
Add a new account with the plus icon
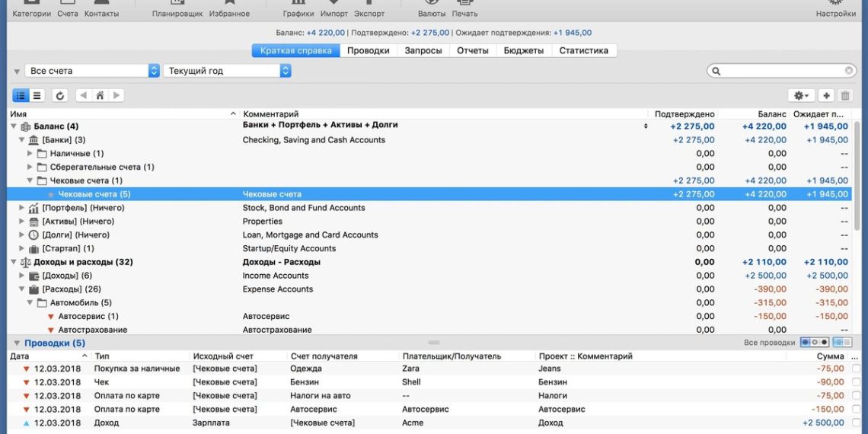826,95
